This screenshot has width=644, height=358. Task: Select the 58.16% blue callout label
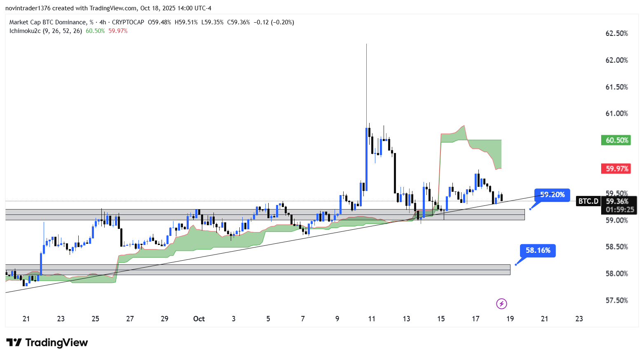click(x=538, y=250)
